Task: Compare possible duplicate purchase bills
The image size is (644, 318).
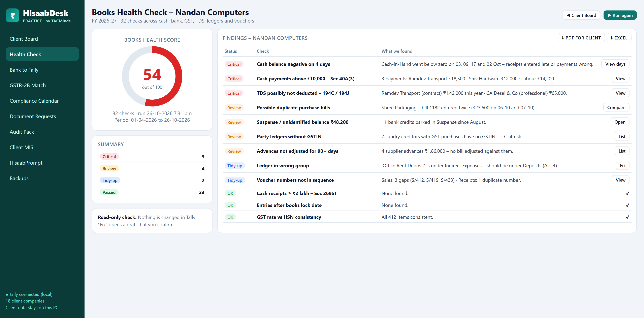Action: tap(616, 107)
